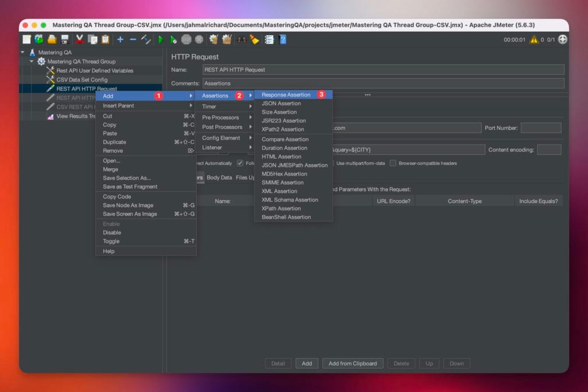Image resolution: width=588 pixels, height=392 pixels.
Task: Choose Response Assertion from submenu
Action: [293, 95]
